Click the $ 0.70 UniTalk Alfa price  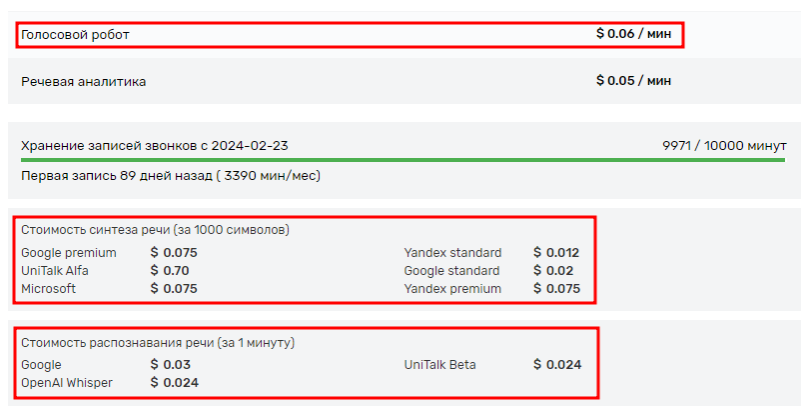(x=169, y=270)
